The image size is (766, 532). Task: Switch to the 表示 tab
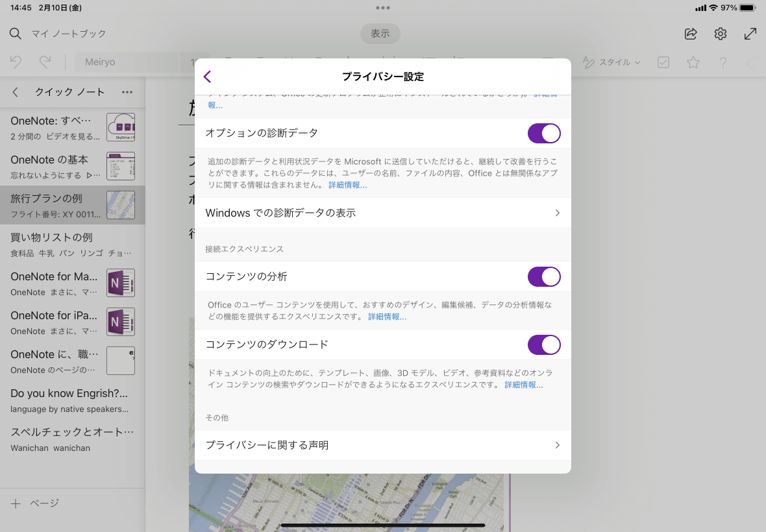[380, 34]
